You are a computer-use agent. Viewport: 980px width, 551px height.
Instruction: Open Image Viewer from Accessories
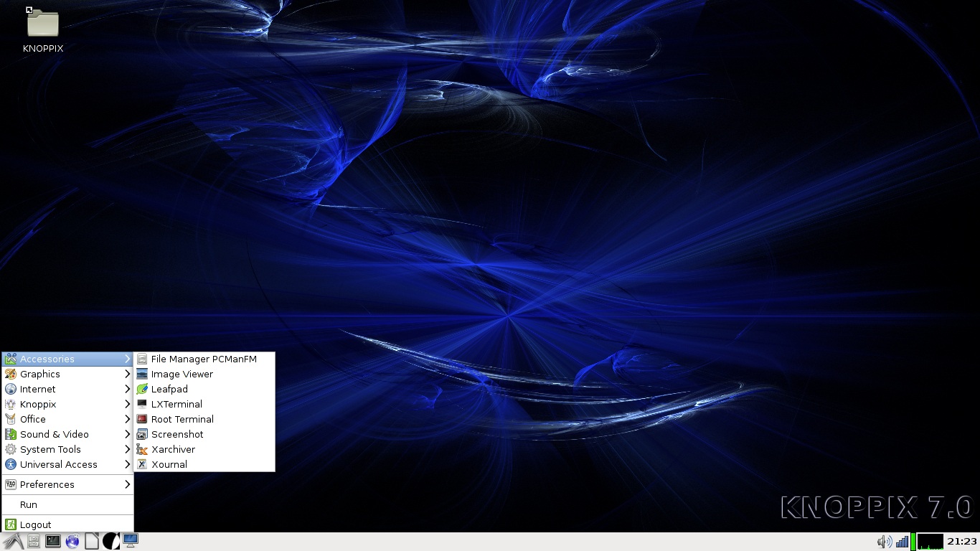(204, 374)
